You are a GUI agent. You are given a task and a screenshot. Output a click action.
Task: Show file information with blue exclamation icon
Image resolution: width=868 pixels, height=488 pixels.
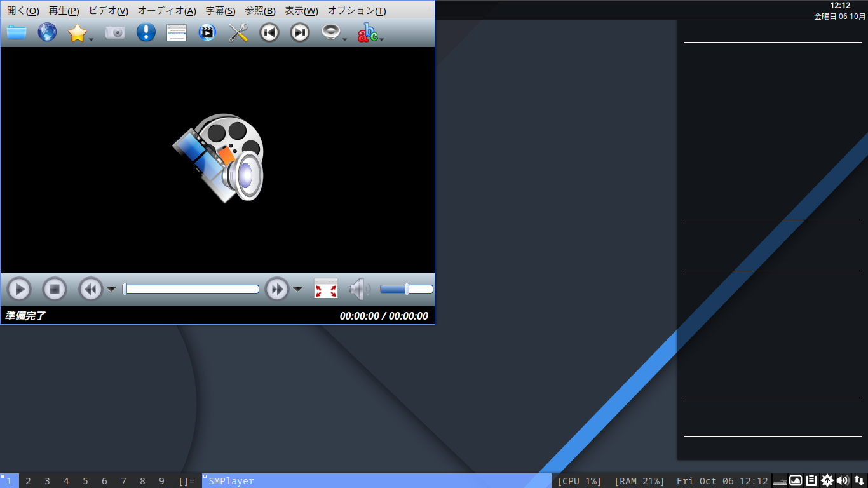[146, 32]
